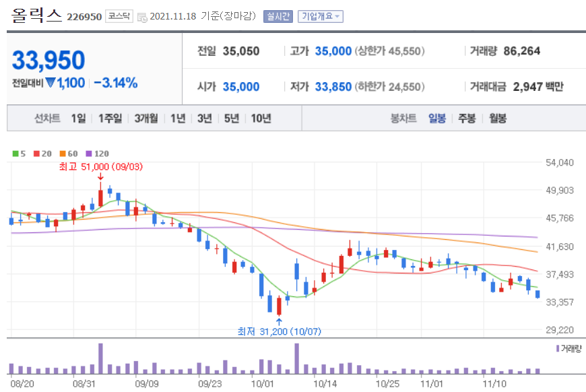Image resolution: width=586 pixels, height=392 pixels.
Task: Select the 1일 line chart period
Action: (79, 119)
